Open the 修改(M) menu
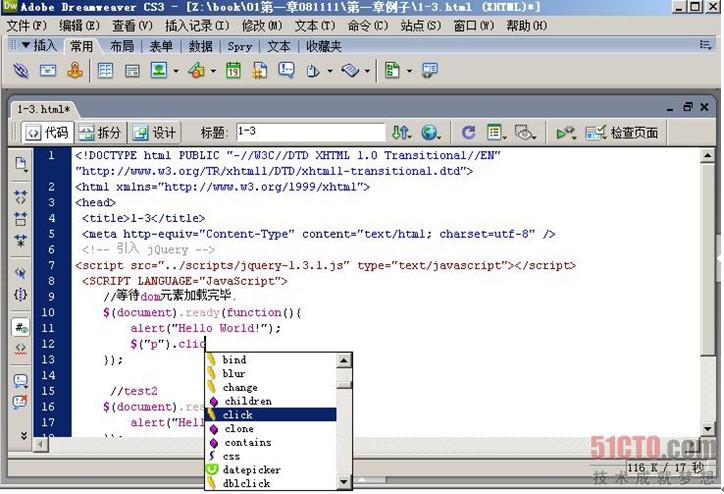 (262, 26)
